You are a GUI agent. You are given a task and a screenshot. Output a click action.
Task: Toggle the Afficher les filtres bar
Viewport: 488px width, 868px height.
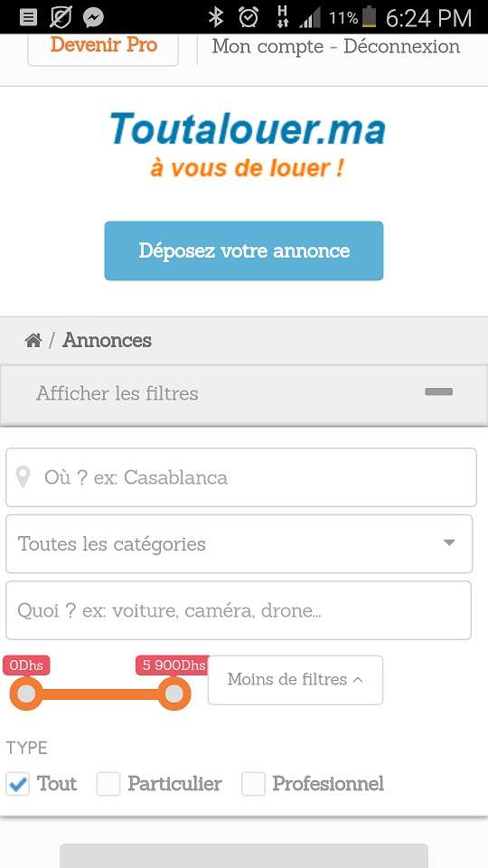point(244,393)
